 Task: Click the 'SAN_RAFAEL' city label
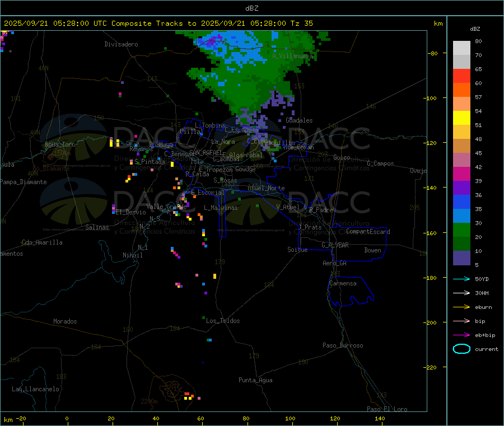[x=205, y=152]
